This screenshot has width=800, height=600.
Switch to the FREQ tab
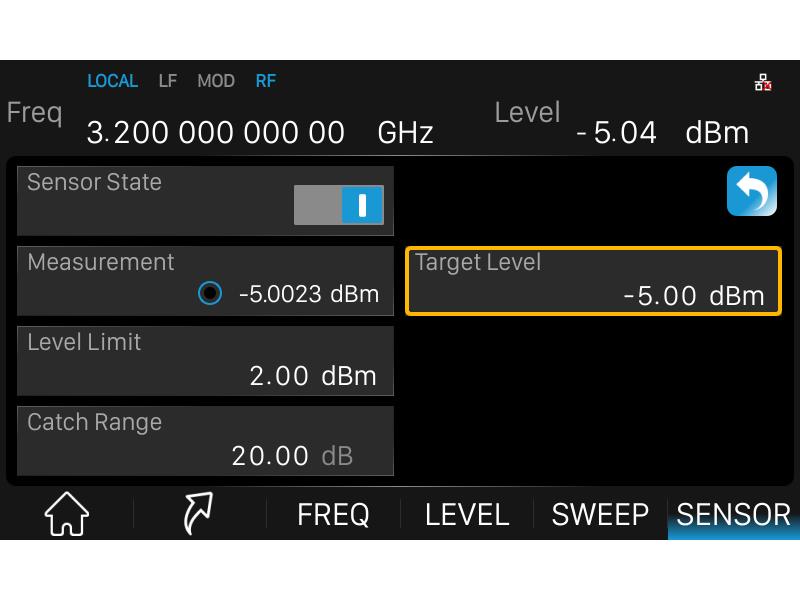coord(333,514)
